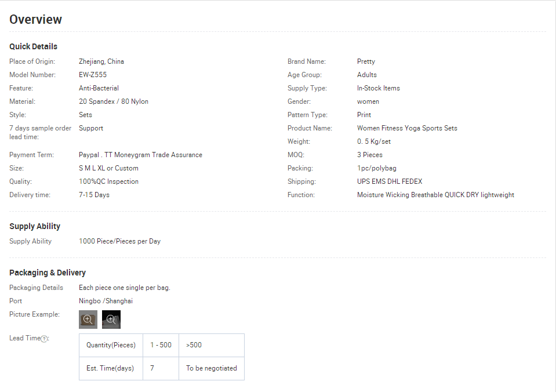
Task: Select the Picture Example label
Action: 34,314
